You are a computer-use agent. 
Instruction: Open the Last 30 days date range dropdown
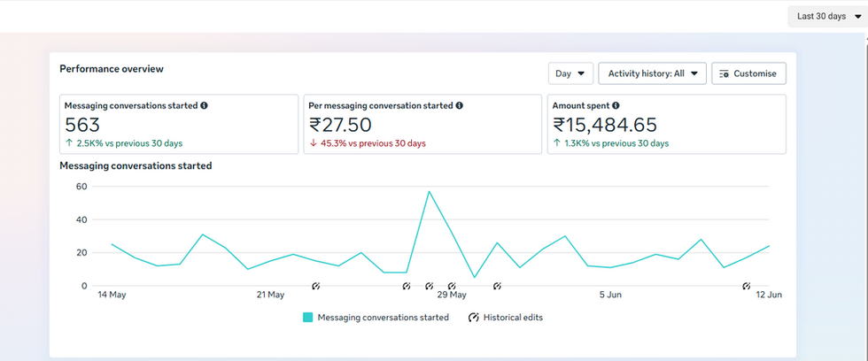pos(827,17)
